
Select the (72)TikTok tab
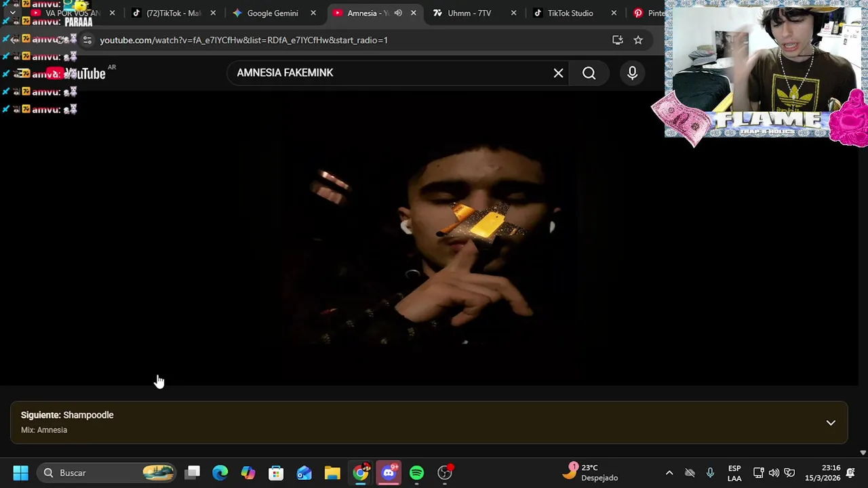tap(173, 13)
